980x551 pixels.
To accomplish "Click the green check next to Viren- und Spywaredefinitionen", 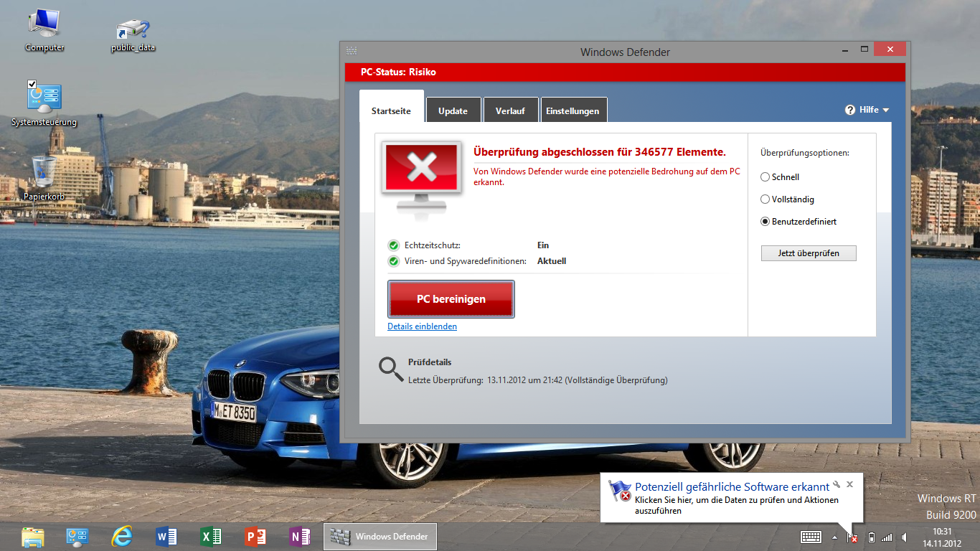I will pyautogui.click(x=393, y=261).
